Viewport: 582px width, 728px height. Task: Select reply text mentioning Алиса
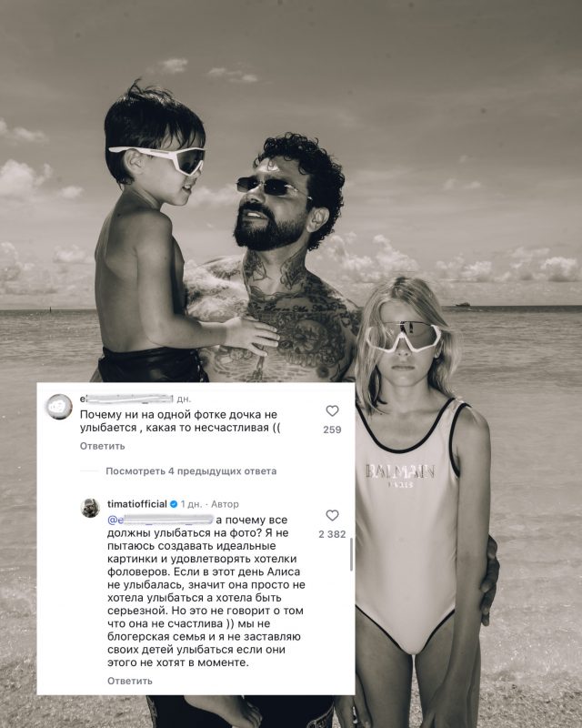[x=206, y=591]
